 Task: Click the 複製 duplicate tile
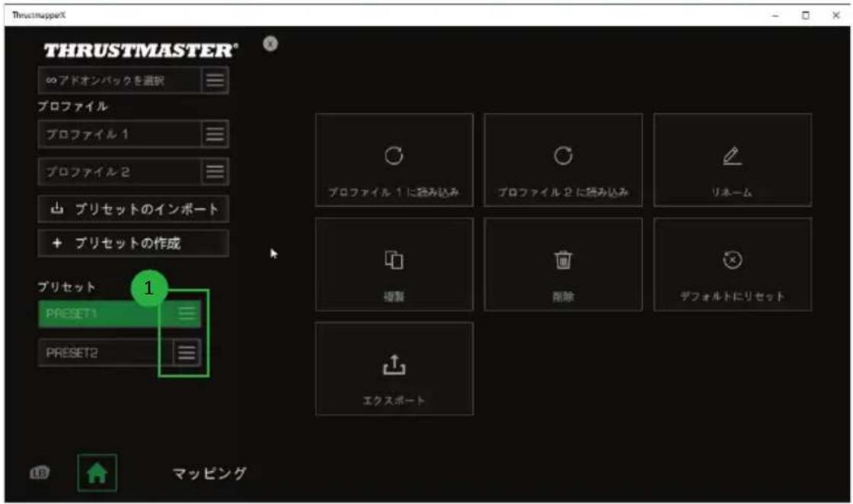point(394,264)
